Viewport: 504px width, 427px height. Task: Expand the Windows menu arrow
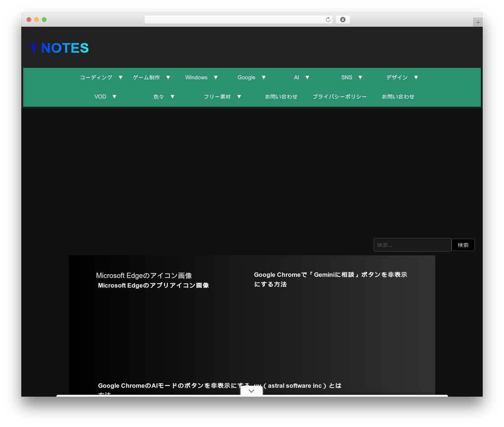216,78
